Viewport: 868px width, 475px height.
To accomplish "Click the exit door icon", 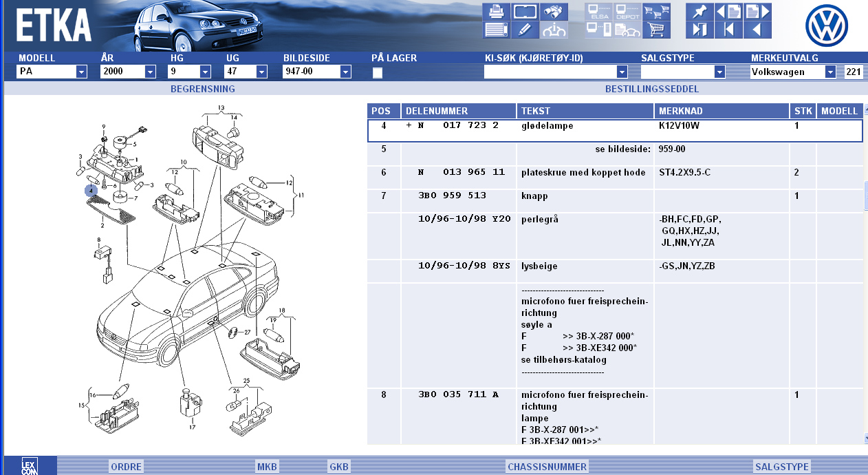I will (699, 30).
